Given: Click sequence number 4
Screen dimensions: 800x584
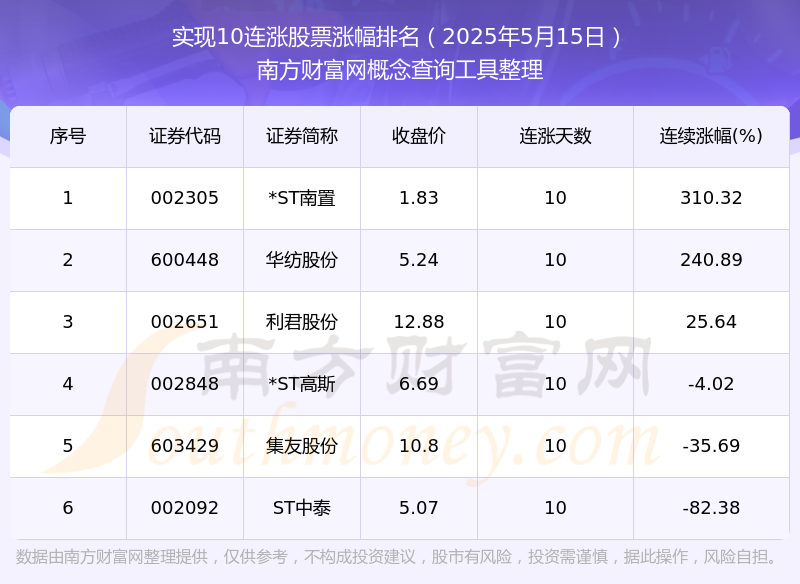Looking at the screenshot, I should click(x=68, y=384).
